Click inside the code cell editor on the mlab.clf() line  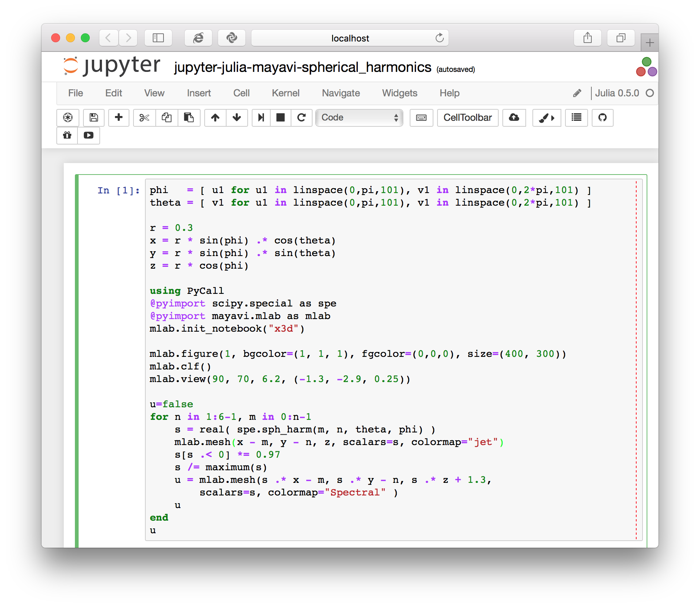180,366
